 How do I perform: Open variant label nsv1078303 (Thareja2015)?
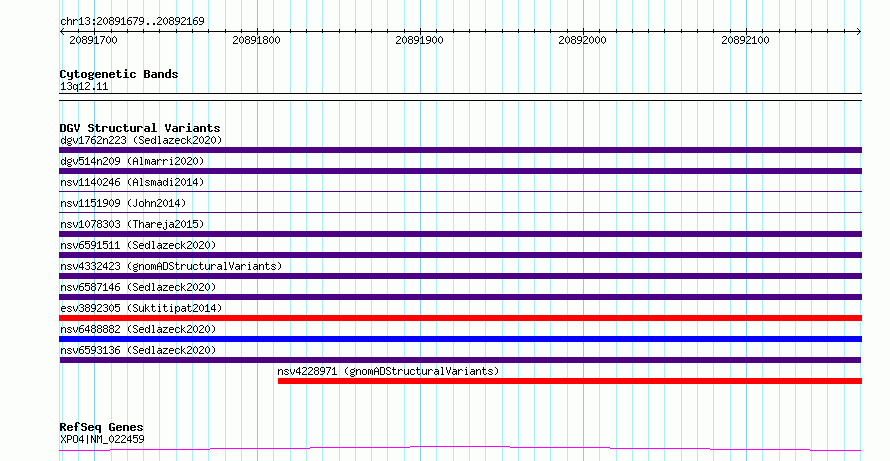point(132,224)
